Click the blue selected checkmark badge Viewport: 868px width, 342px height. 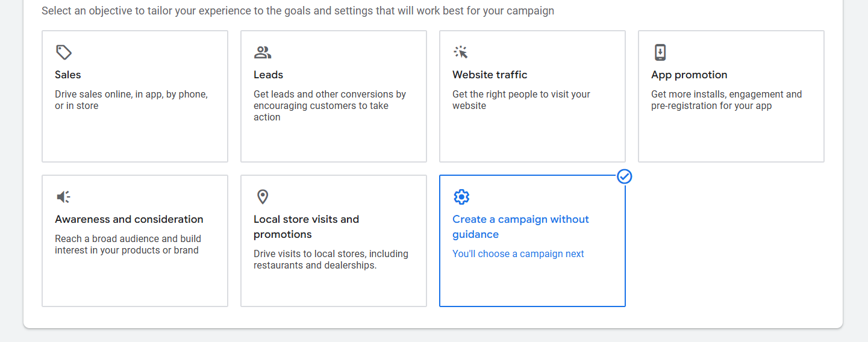[625, 176]
